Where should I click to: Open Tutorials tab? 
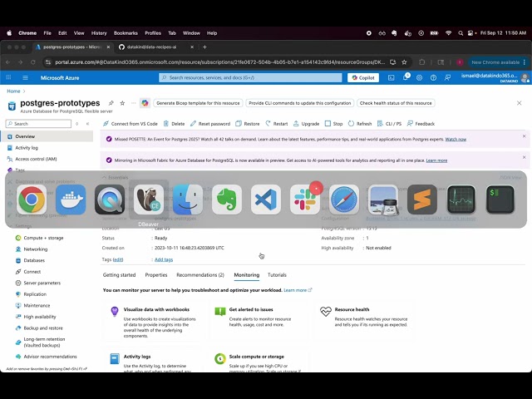coord(277,275)
